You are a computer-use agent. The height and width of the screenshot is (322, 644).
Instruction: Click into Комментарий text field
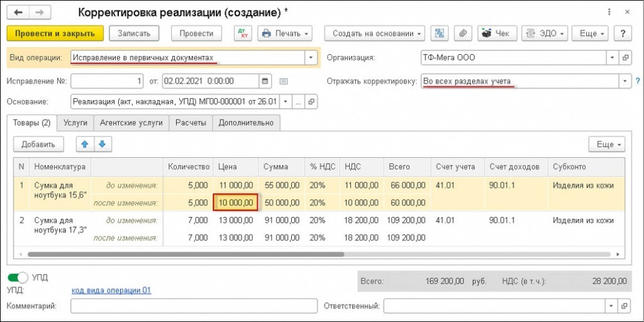pyautogui.click(x=194, y=306)
